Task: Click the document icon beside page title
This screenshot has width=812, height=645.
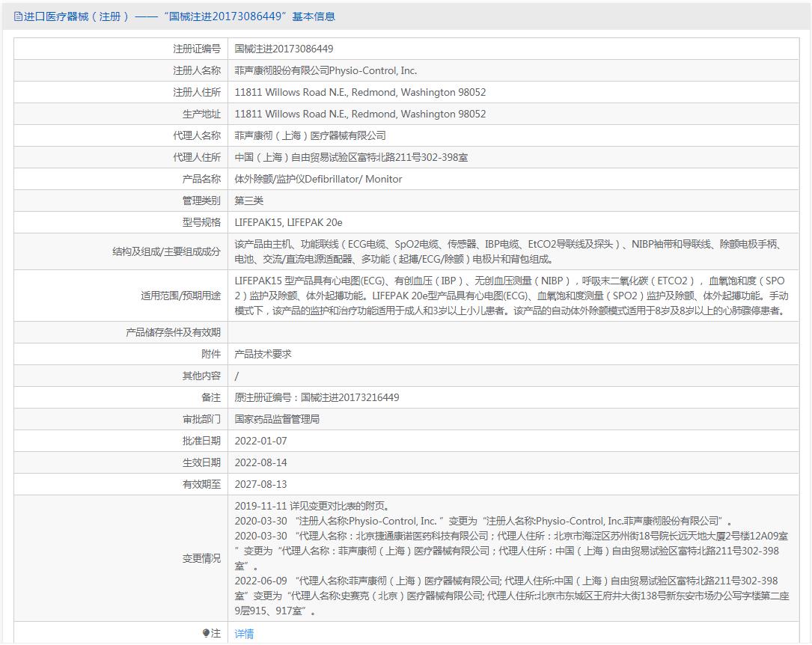Action: [x=18, y=16]
